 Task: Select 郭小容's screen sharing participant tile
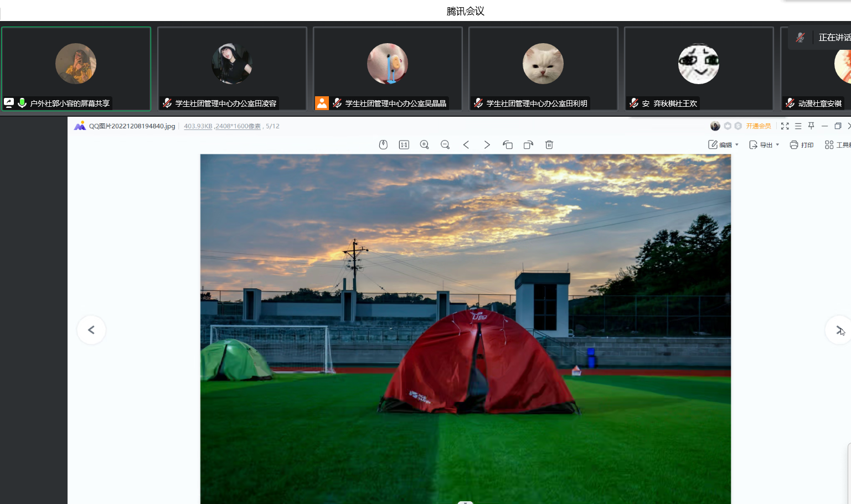76,69
